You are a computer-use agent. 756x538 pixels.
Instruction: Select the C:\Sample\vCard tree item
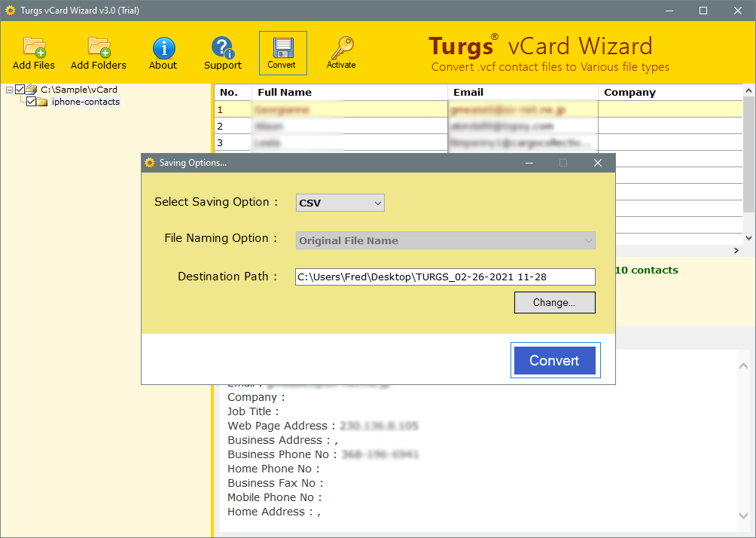pyautogui.click(x=79, y=89)
